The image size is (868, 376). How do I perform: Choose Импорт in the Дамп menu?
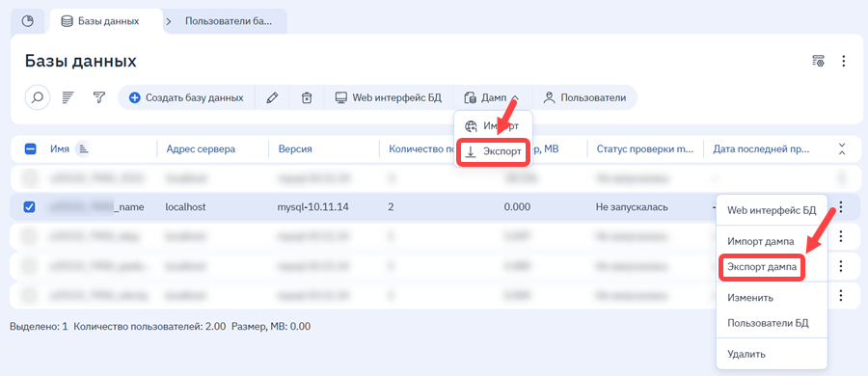point(493,126)
